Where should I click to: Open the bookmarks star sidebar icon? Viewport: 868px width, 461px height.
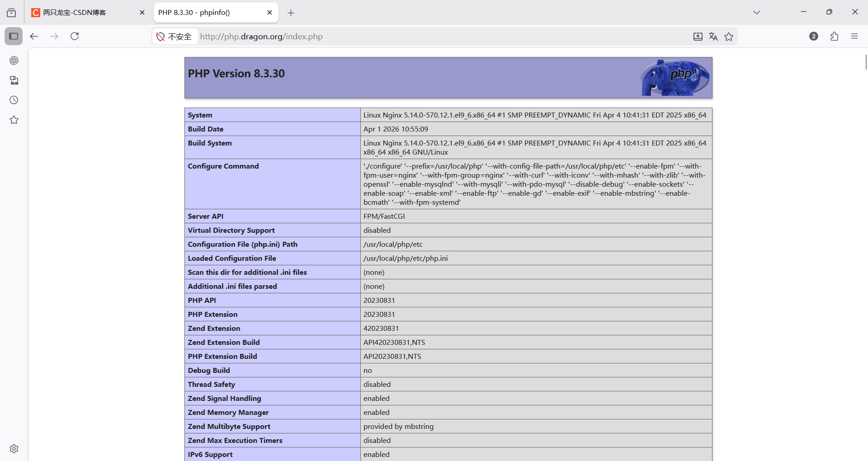pos(14,120)
